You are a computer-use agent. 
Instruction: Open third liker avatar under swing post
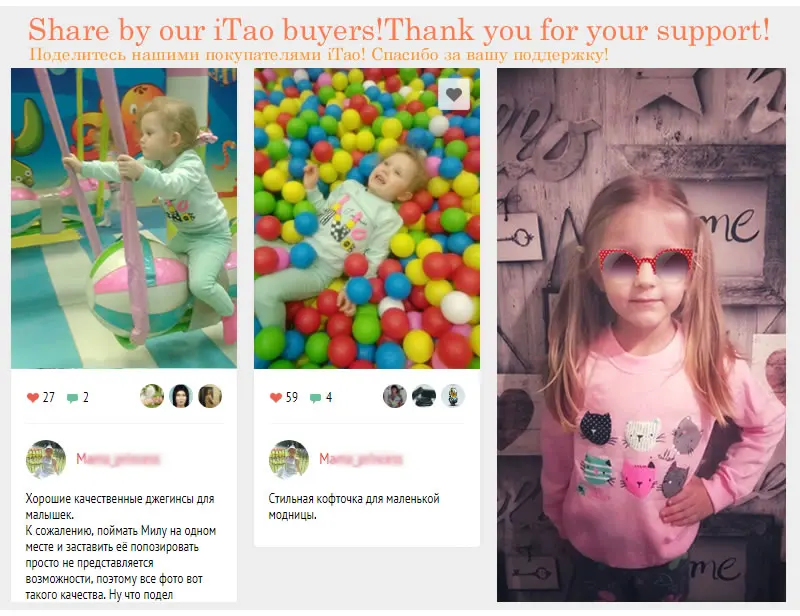tap(210, 396)
